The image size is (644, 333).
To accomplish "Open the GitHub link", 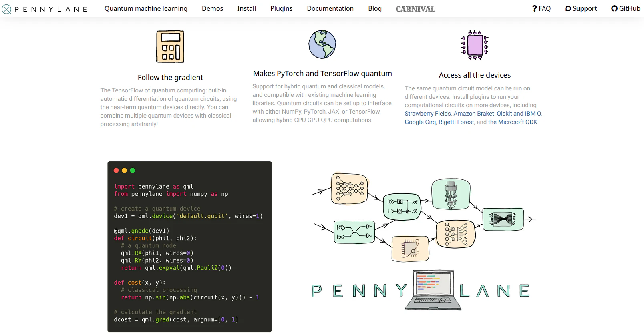I will pos(626,8).
